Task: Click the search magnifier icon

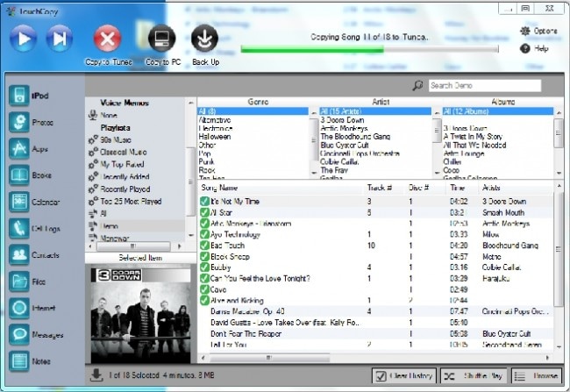Action: coord(417,85)
